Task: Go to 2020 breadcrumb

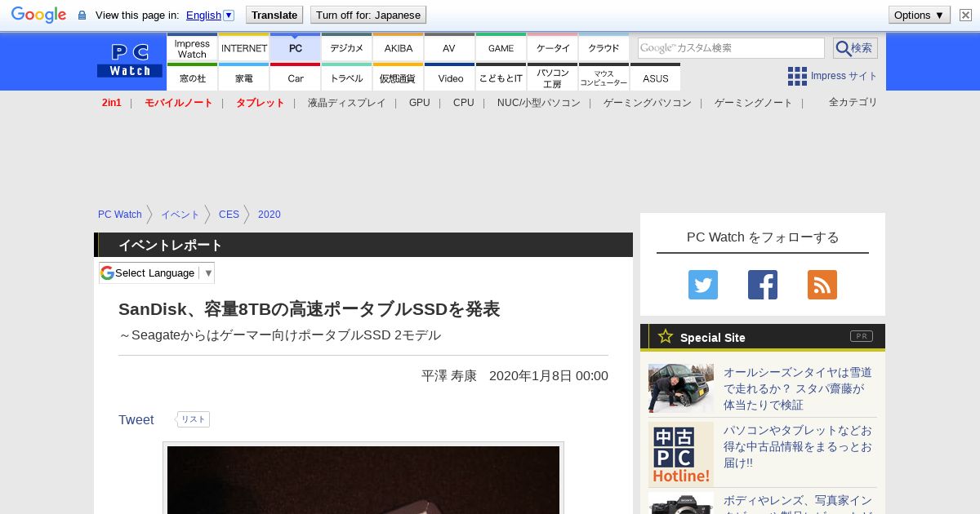Action: (269, 215)
